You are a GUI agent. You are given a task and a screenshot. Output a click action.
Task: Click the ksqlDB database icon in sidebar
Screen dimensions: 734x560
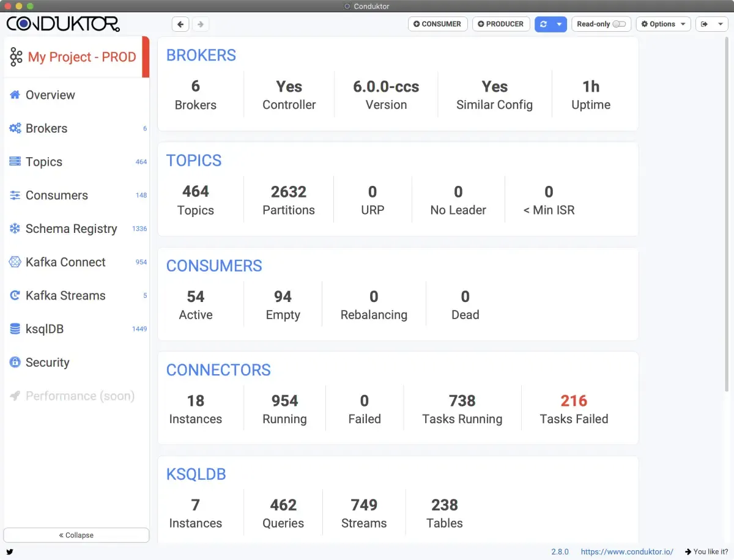pos(15,329)
